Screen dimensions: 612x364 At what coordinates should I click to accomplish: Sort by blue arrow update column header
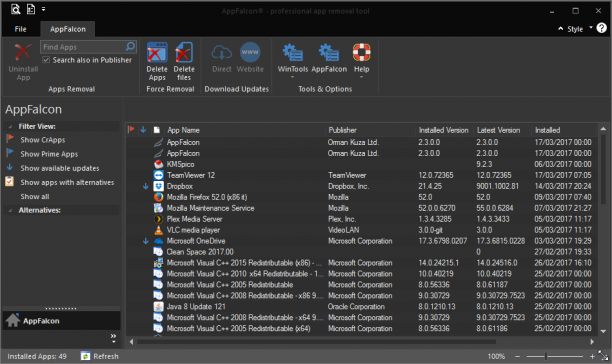pos(143,130)
